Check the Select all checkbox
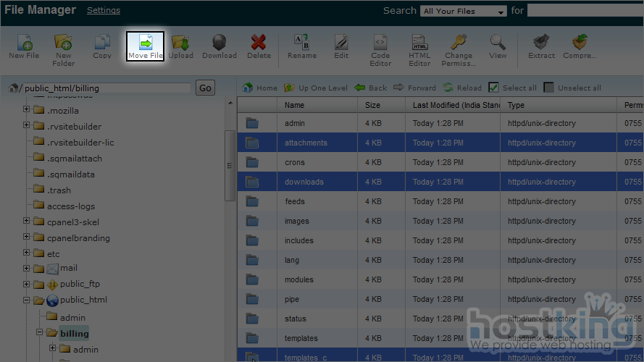This screenshot has width=644, height=362. (493, 88)
